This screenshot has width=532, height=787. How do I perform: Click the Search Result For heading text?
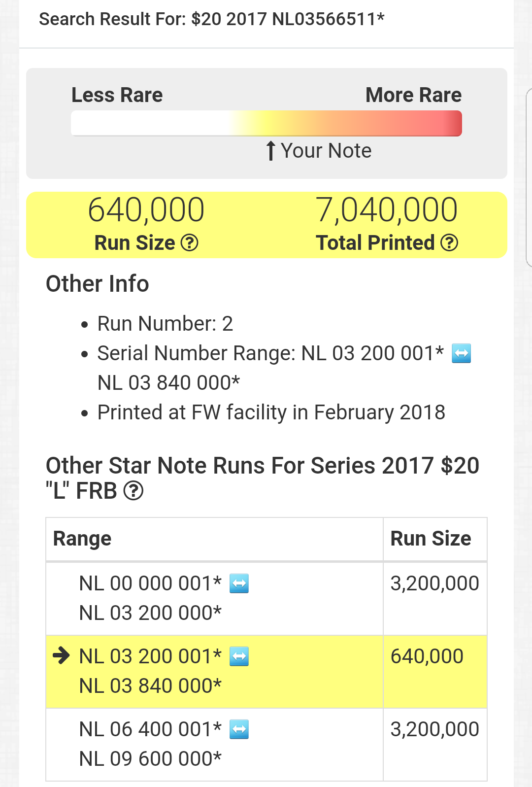pyautogui.click(x=211, y=19)
